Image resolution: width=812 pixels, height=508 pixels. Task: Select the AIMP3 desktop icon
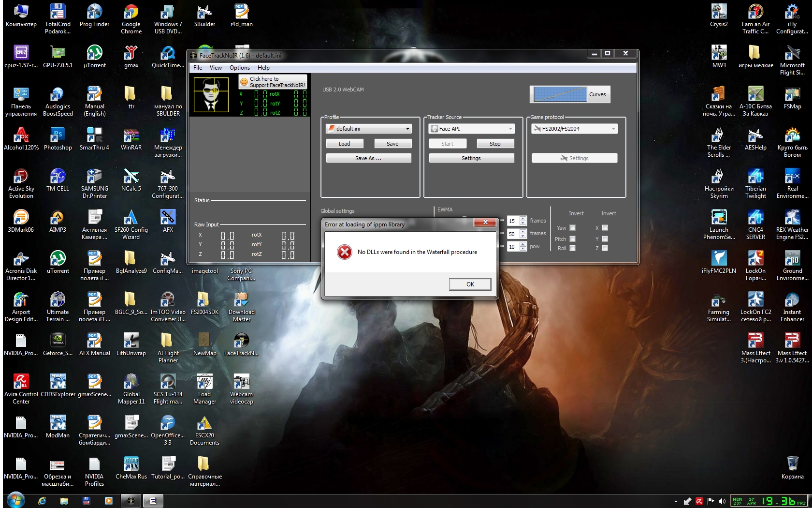(x=58, y=221)
